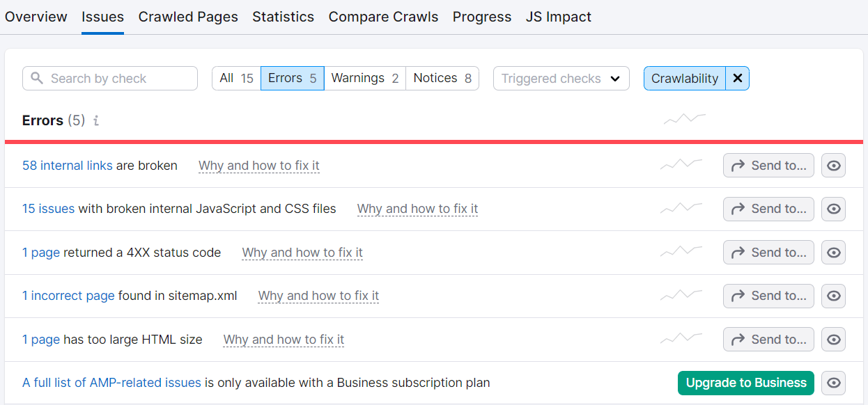
Task: Toggle visibility of the AMP-related issues row
Action: coord(834,383)
